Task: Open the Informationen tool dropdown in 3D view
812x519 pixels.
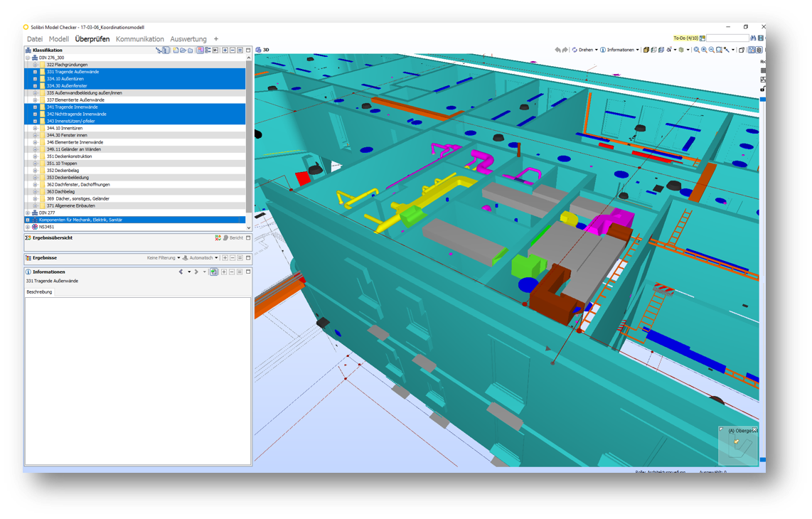Action: tap(619, 50)
